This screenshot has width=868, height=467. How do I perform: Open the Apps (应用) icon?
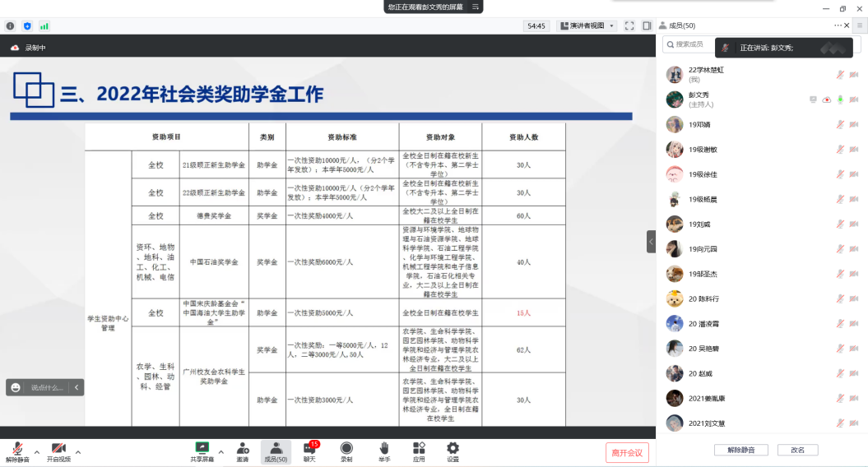click(419, 448)
